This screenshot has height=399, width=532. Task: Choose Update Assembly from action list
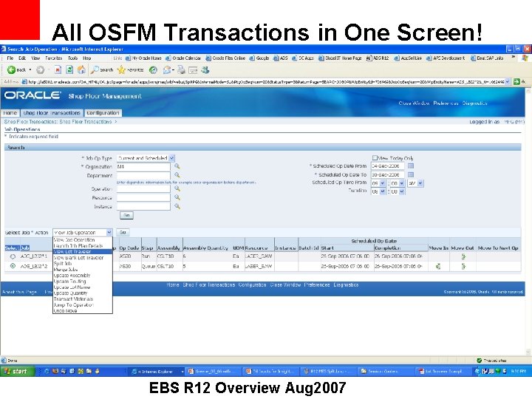pyautogui.click(x=83, y=275)
